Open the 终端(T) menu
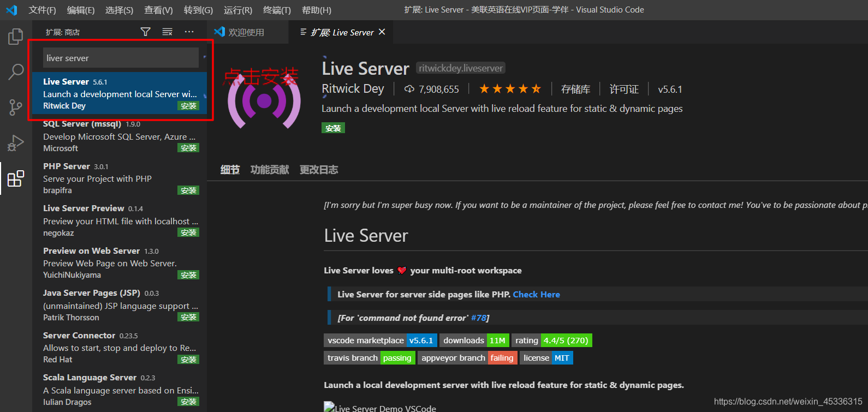This screenshot has width=868, height=412. (277, 10)
